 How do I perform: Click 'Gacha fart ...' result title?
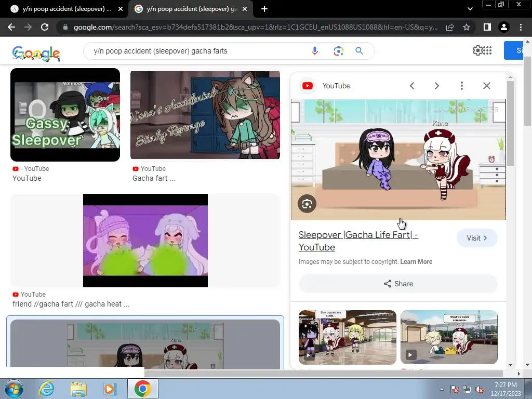tap(154, 178)
